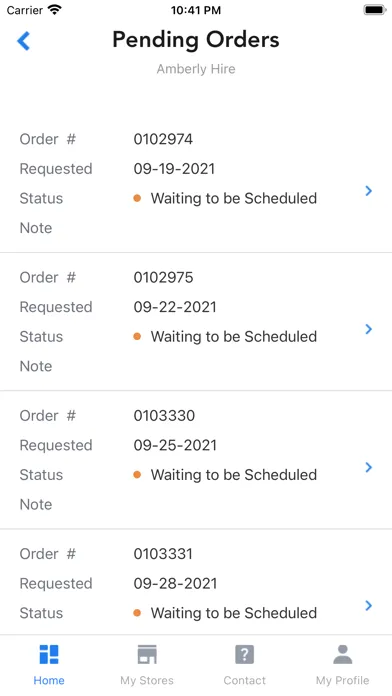Viewport: 392px width, 696px height.
Task: Tap the Contact question mark icon
Action: click(245, 655)
